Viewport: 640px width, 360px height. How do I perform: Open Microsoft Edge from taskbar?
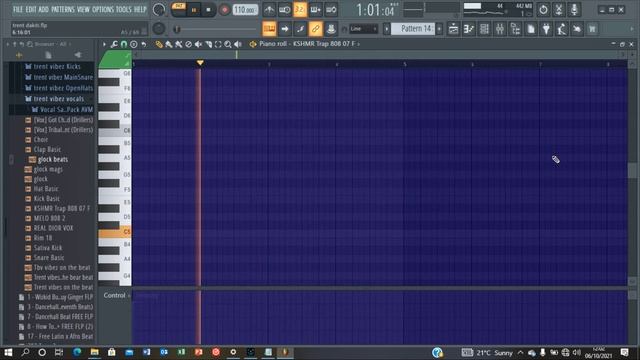tap(77, 352)
